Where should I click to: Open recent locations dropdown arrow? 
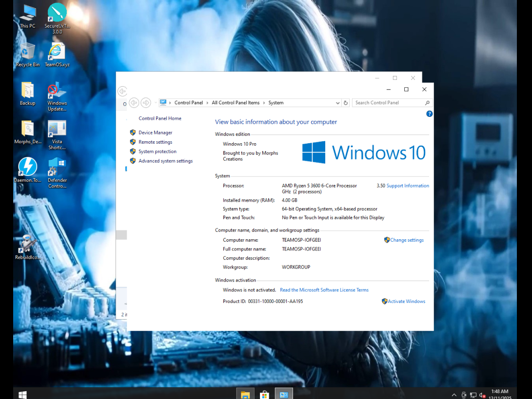click(x=156, y=102)
